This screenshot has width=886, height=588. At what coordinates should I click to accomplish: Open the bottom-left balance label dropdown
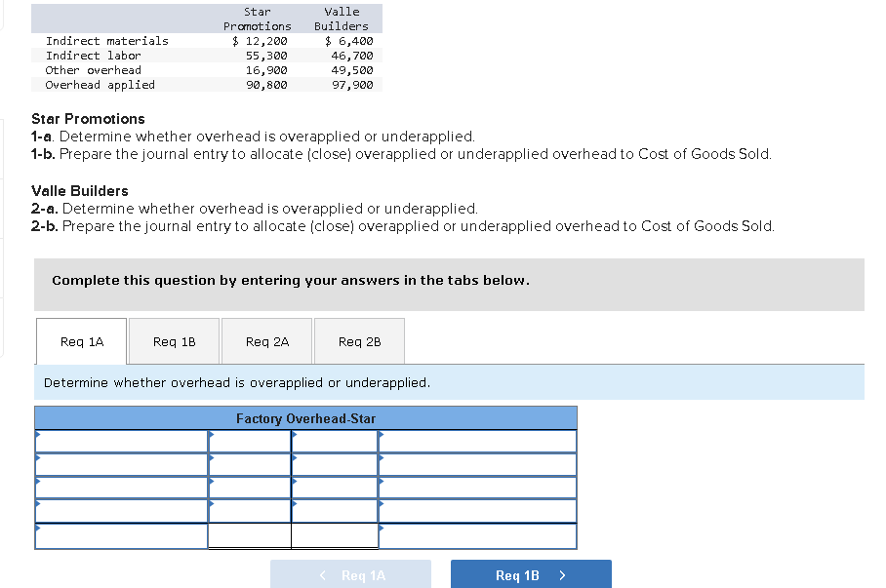tap(121, 533)
